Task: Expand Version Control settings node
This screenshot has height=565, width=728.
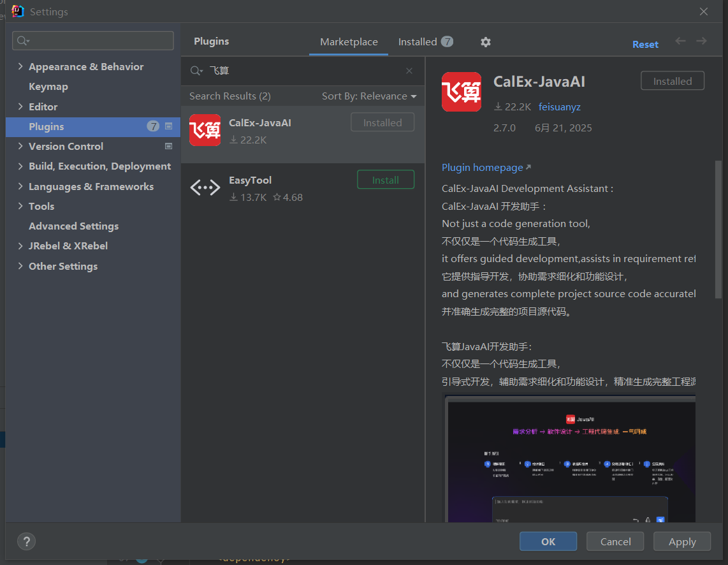Action: (x=20, y=146)
